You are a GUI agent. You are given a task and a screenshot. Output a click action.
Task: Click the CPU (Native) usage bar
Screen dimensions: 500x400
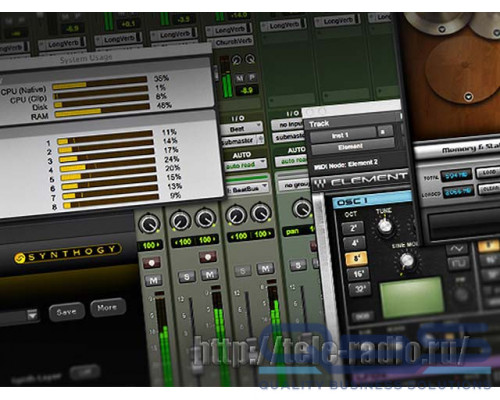point(100,82)
